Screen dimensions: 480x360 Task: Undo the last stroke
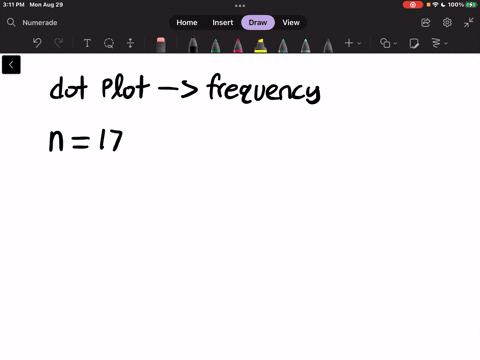click(x=37, y=43)
